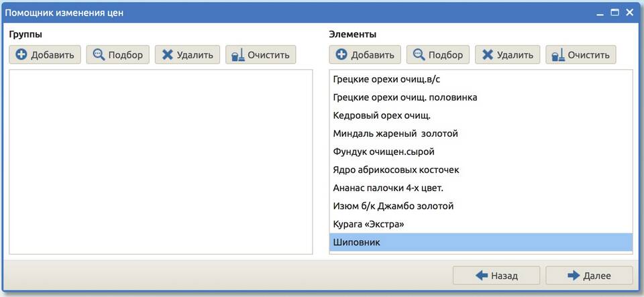Select row Фундук очищен.сырой
The image size is (644, 297).
click(481, 152)
